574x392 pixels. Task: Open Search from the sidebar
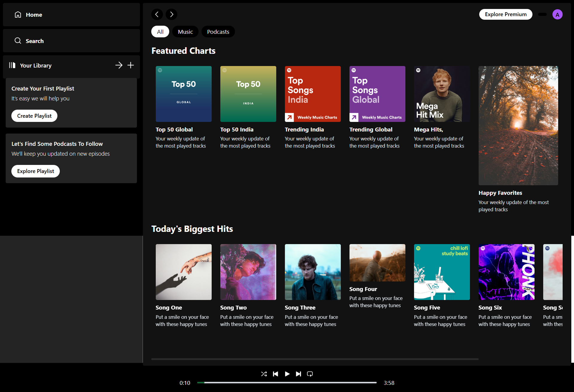[x=18, y=41]
